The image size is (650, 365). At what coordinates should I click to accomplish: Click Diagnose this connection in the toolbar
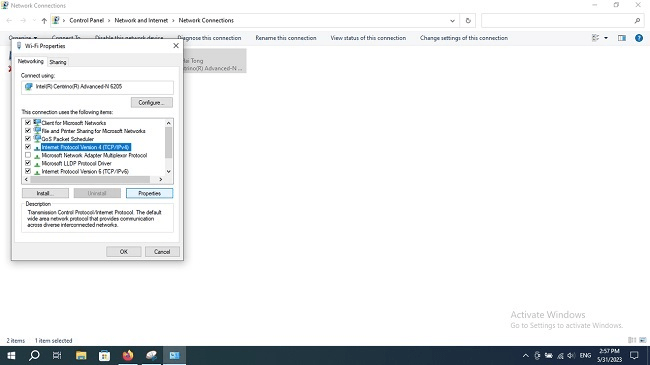pos(209,38)
